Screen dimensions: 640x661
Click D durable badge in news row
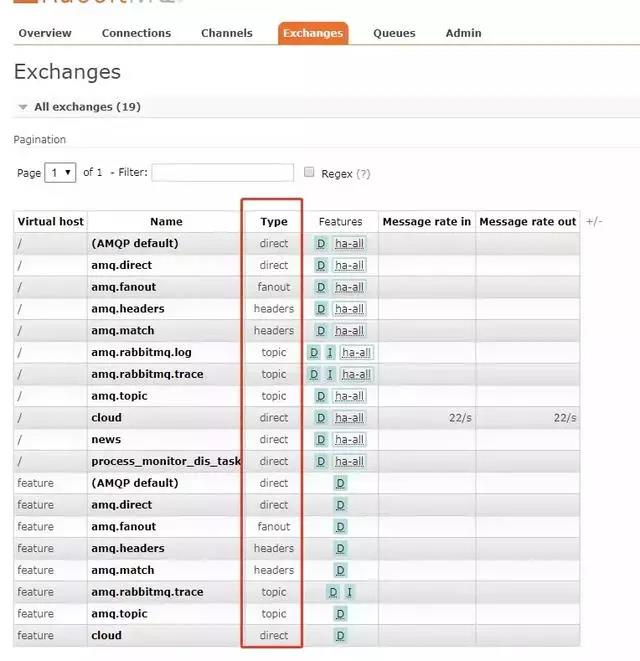321,439
